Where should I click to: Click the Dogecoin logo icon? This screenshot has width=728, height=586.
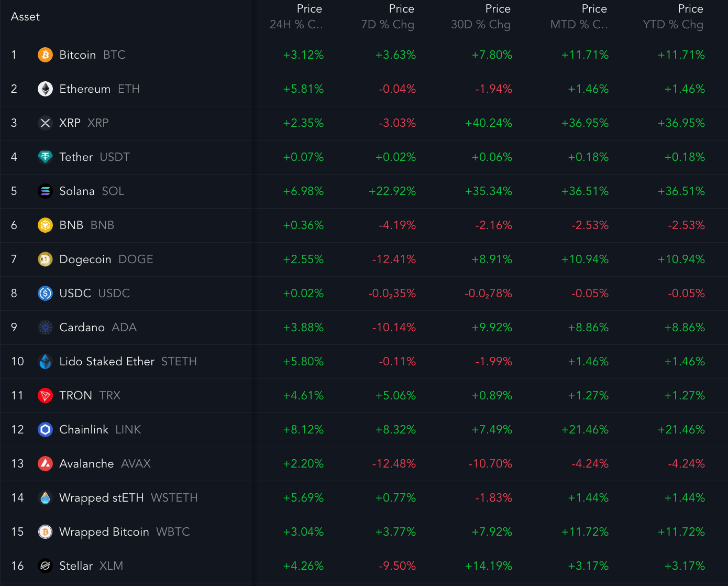pyautogui.click(x=46, y=259)
